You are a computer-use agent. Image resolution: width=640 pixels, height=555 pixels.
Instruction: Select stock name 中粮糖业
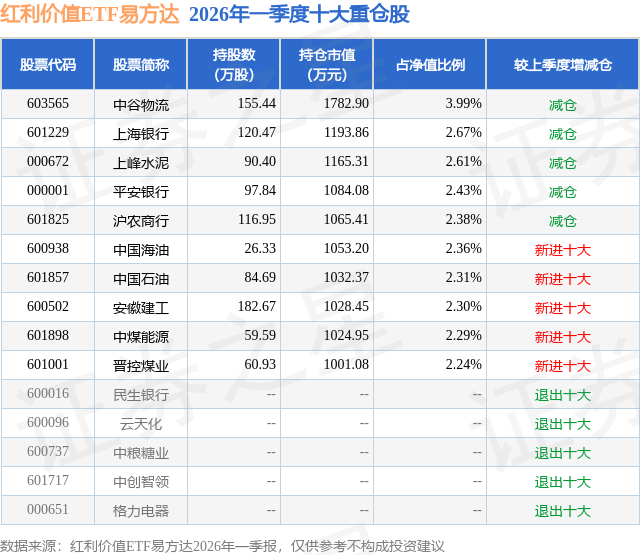point(141,453)
